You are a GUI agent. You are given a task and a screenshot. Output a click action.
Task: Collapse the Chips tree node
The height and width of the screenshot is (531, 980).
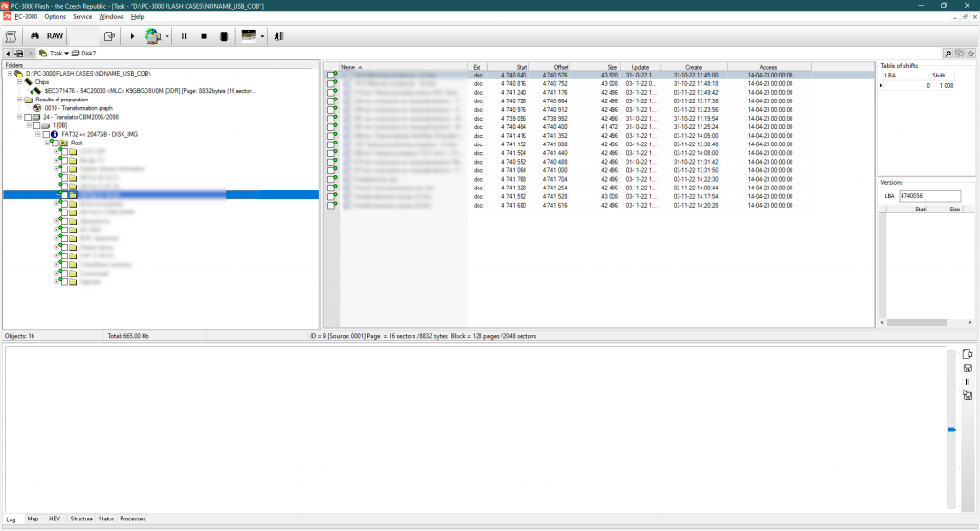click(17, 82)
